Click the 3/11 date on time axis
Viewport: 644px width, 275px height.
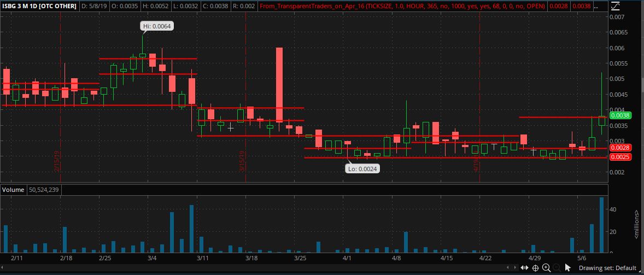click(x=203, y=258)
